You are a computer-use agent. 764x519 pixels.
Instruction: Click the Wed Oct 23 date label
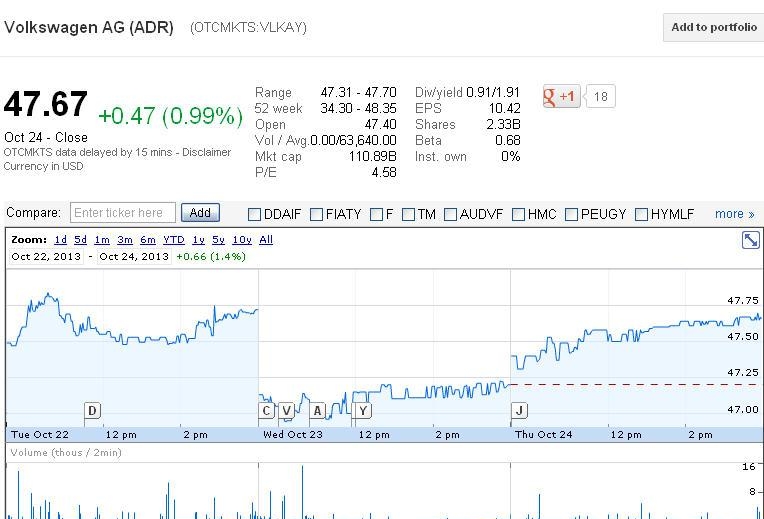293,435
